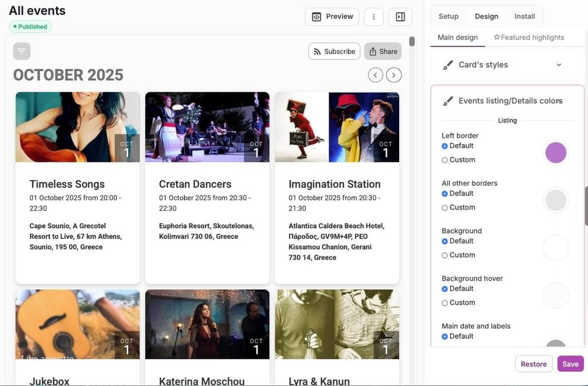
Task: Click the events list vertical scrollbar
Action: [412, 41]
